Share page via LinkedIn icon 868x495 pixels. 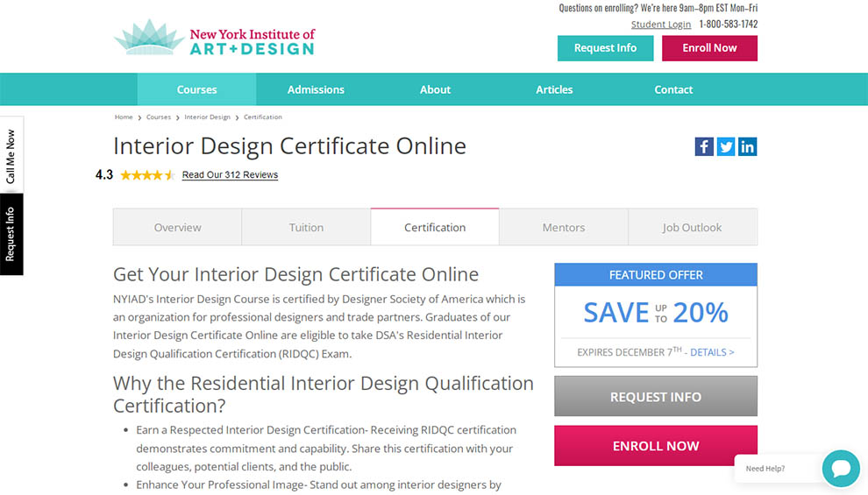[747, 146]
